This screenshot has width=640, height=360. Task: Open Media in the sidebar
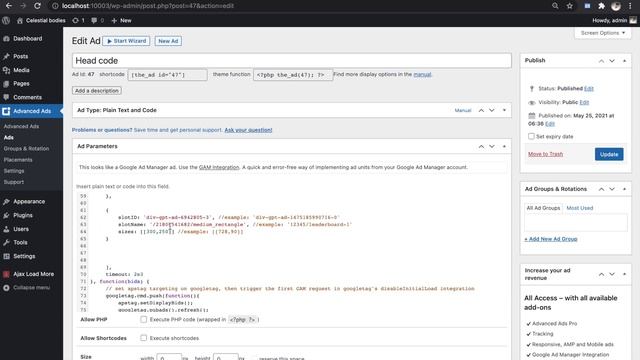[21, 70]
